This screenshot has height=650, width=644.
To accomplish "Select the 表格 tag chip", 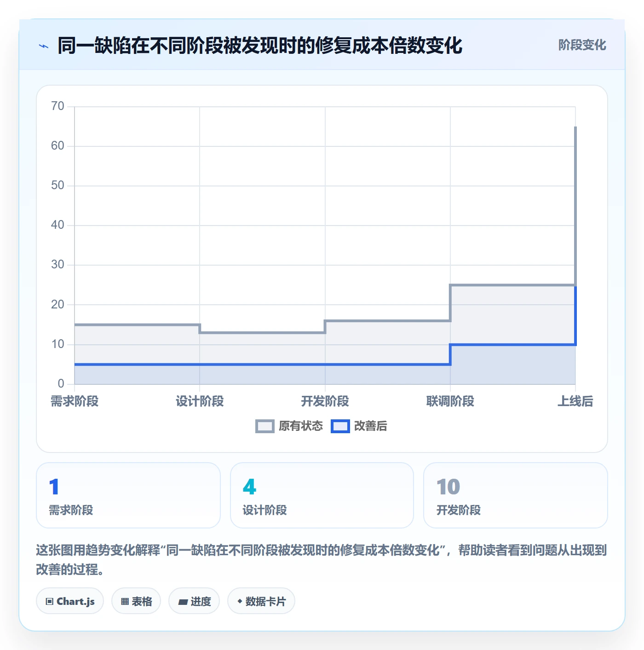I will [136, 601].
